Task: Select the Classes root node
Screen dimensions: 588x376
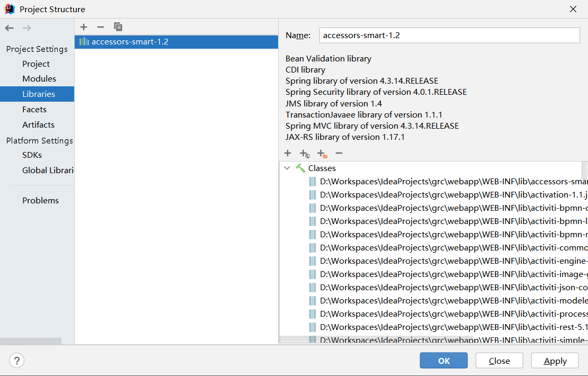Action: [x=322, y=168]
